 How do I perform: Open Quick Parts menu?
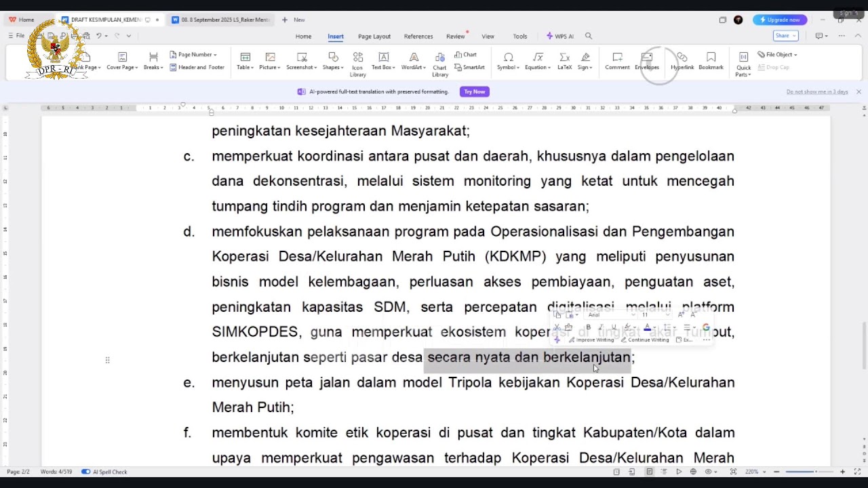[743, 64]
